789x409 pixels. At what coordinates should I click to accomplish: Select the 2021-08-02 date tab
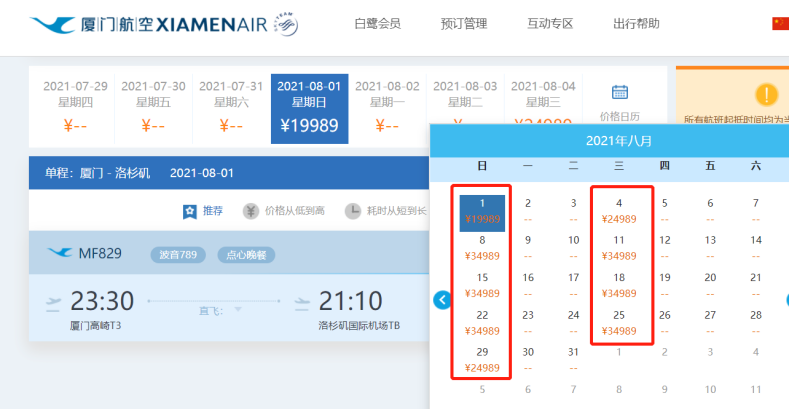click(x=387, y=105)
